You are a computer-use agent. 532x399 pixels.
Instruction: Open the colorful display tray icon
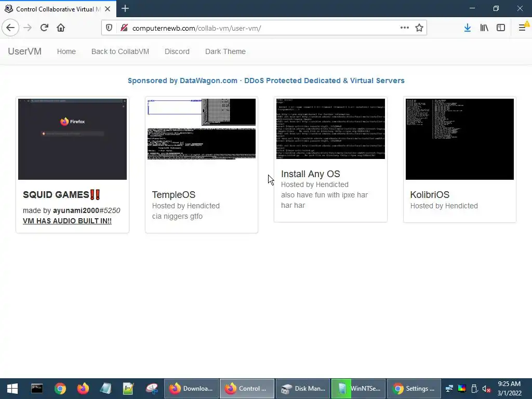(462, 389)
